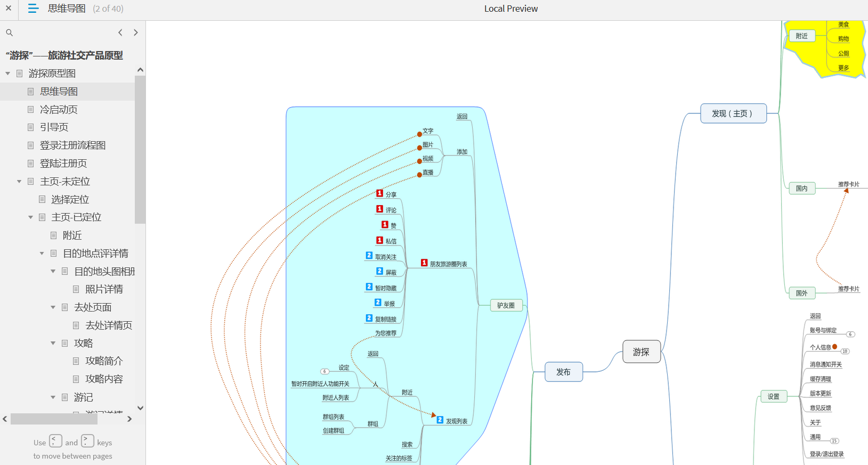Click priority 1 marker beside 朋友旅游圈列表

click(x=424, y=263)
